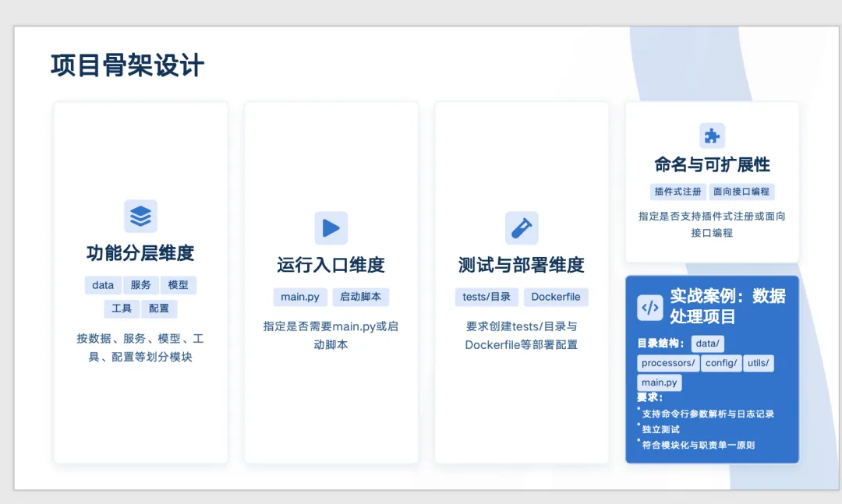Click the Dockerfile tag chip

[x=556, y=297]
